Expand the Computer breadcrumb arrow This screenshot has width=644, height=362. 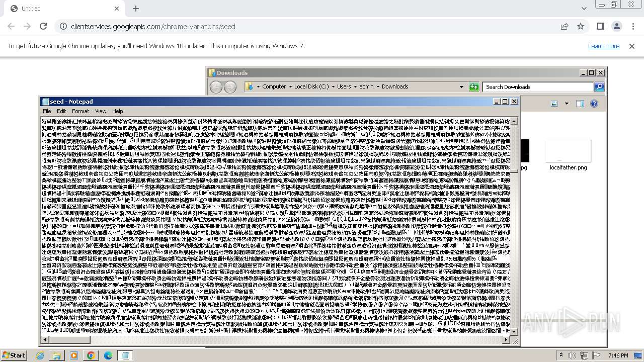(x=290, y=86)
